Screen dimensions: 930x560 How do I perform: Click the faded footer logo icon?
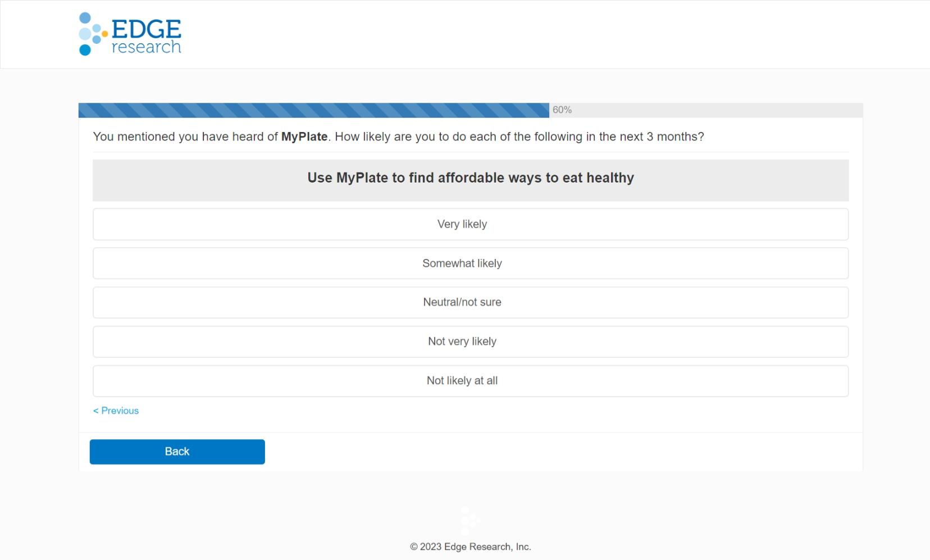pos(469,521)
